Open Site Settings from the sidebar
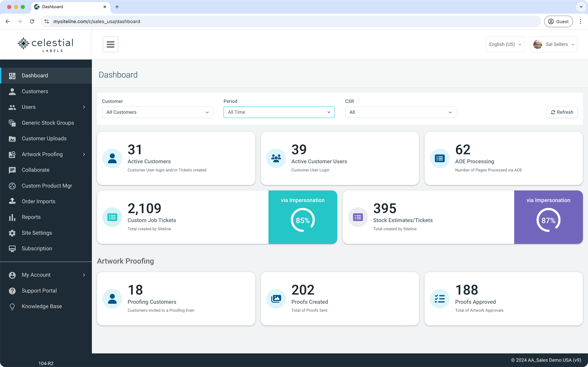 pos(46,233)
